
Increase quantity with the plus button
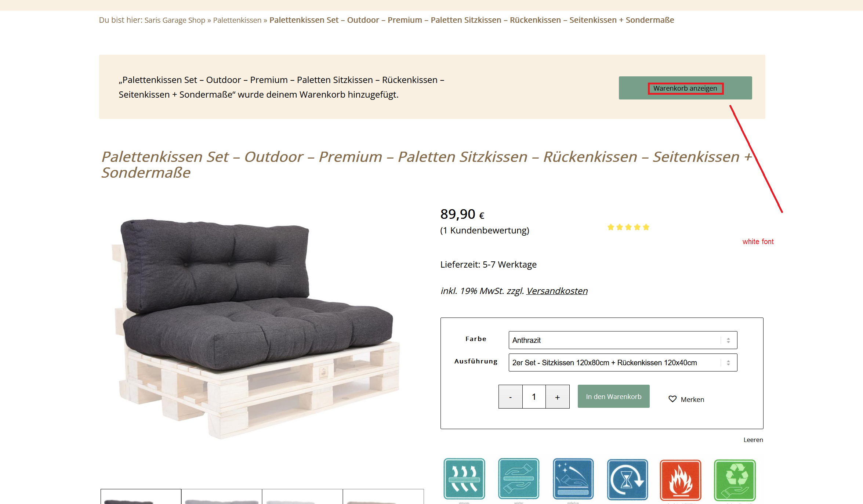click(558, 397)
